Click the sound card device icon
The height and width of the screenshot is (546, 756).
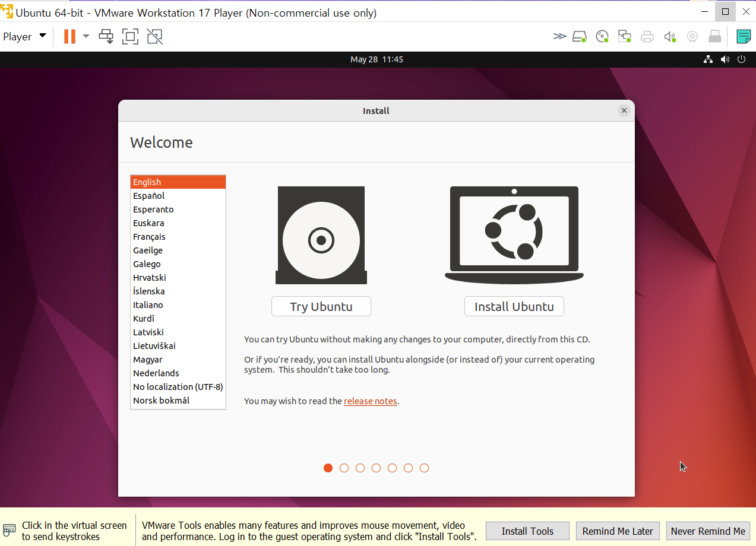[x=670, y=37]
